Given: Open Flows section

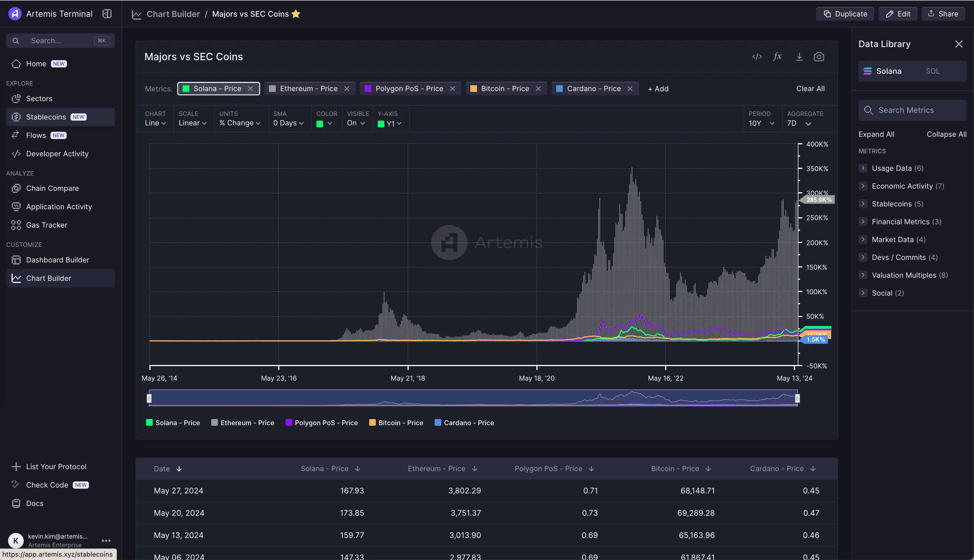Looking at the screenshot, I should tap(60, 135).
